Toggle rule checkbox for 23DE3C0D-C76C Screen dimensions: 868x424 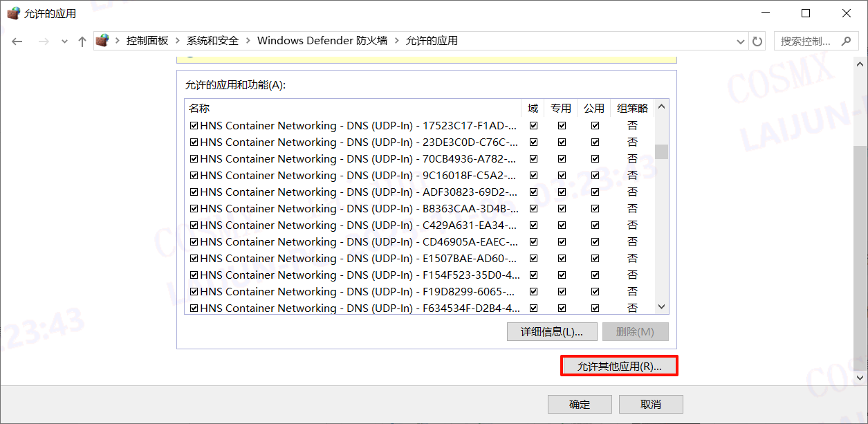194,142
